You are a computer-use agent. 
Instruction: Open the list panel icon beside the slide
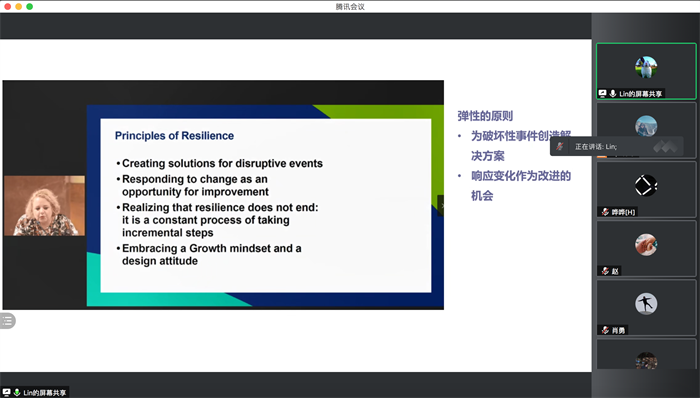tap(7, 320)
